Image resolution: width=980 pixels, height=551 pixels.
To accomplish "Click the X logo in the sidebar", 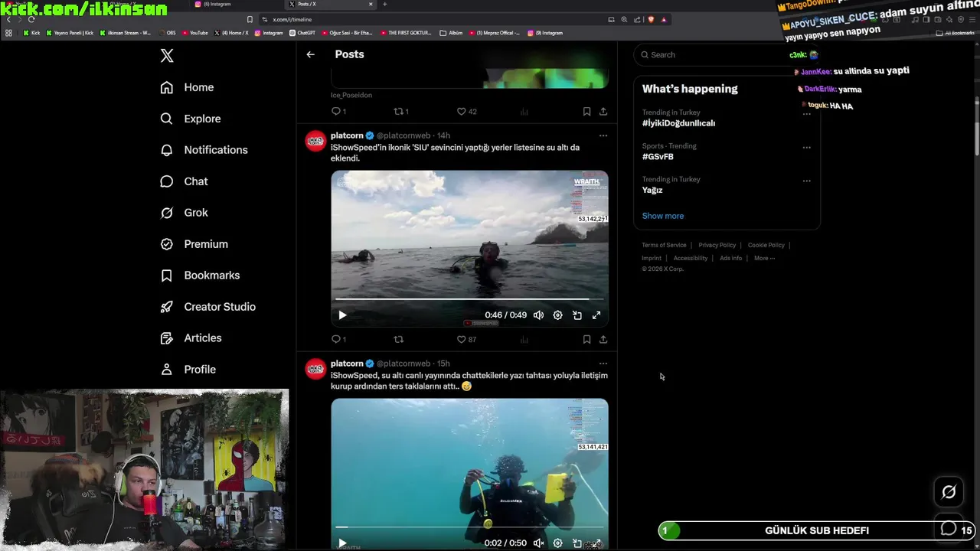I will [x=167, y=55].
